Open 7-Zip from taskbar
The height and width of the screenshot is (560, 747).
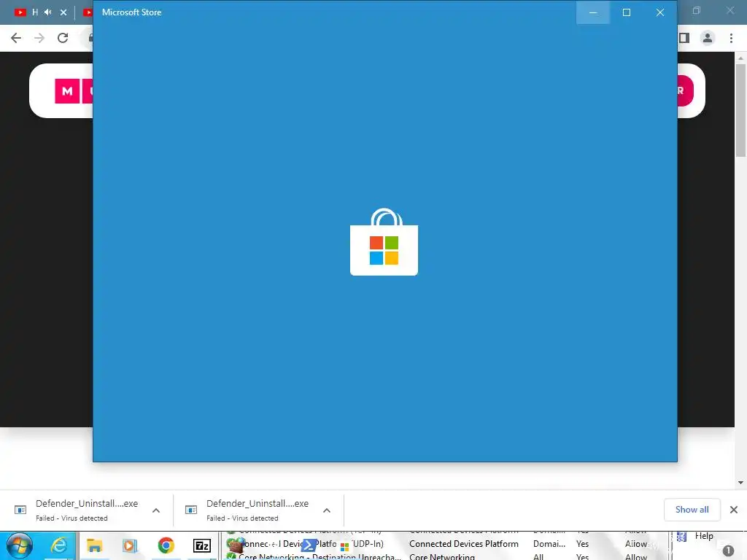pyautogui.click(x=202, y=545)
